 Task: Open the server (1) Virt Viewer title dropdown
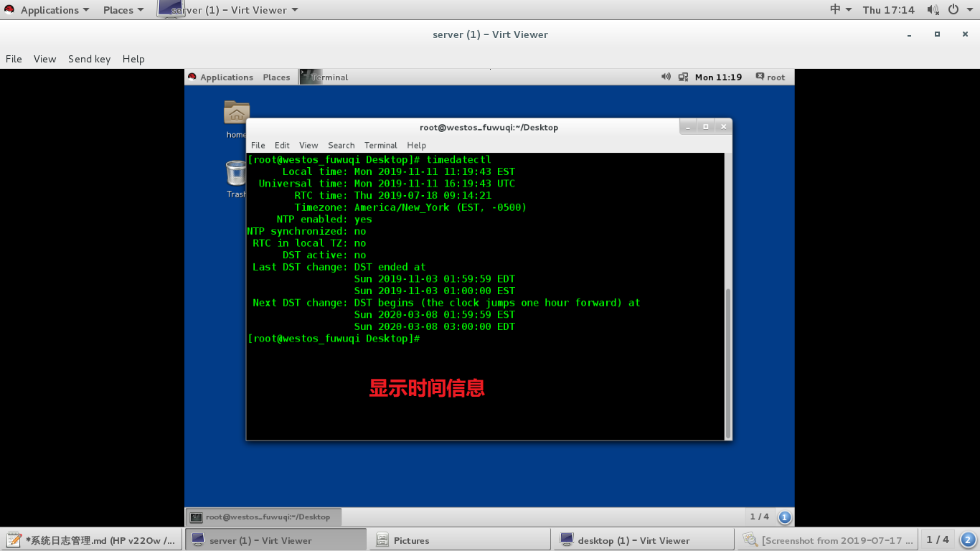pos(231,9)
